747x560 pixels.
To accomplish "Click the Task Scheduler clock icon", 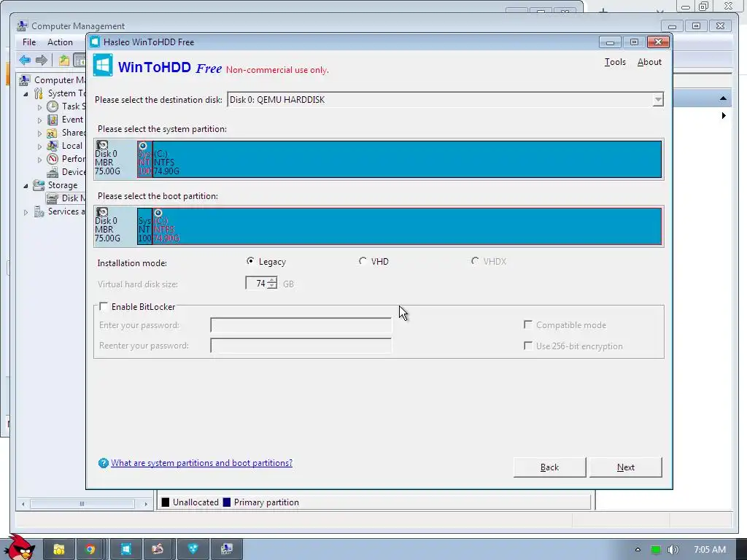I will 53,106.
